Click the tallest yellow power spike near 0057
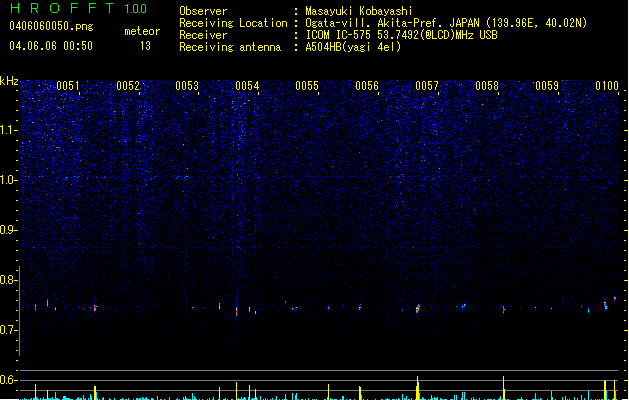 tap(418, 388)
